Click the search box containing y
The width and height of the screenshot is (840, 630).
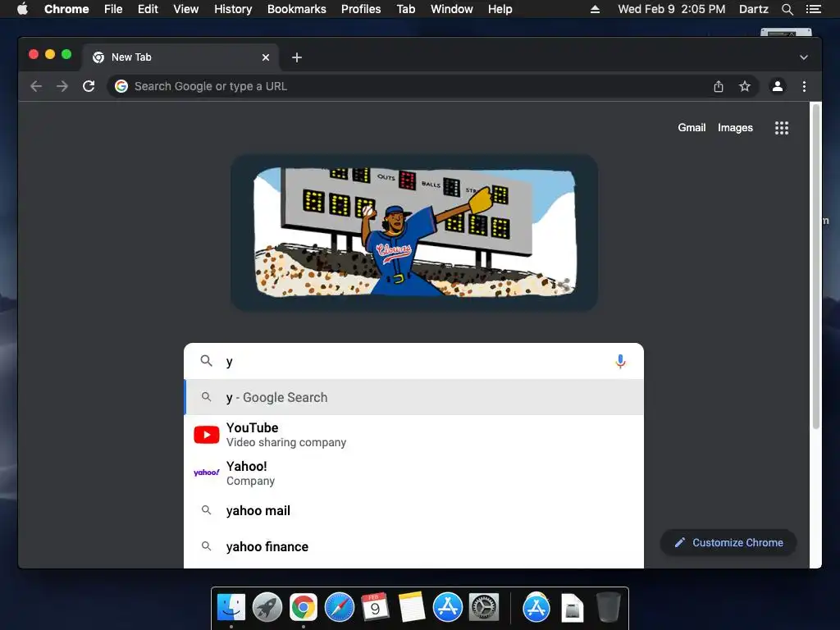click(413, 361)
